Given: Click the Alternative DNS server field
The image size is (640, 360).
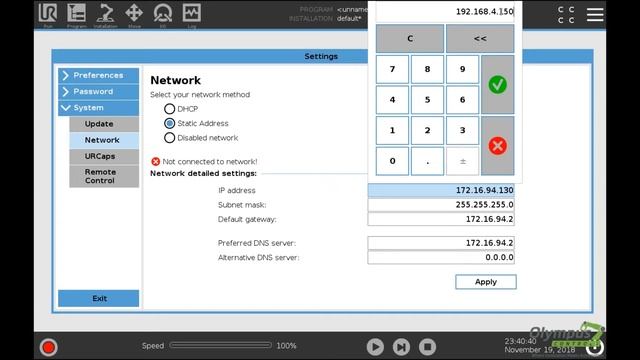Looking at the screenshot, I should click(x=441, y=258).
